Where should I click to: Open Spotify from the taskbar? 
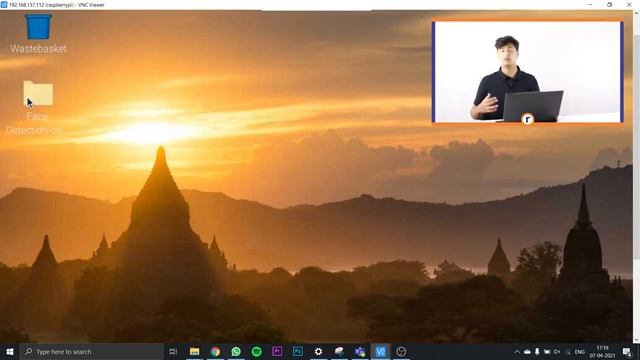pos(256,351)
